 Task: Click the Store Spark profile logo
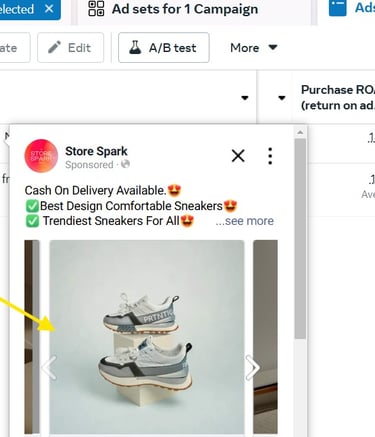[41, 156]
